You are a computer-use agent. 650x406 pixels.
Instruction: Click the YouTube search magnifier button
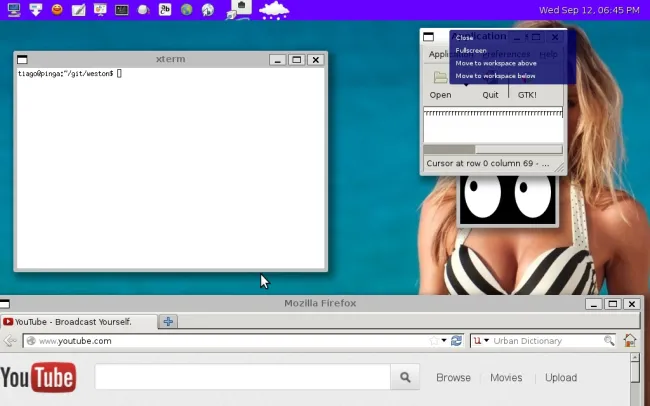tap(405, 377)
